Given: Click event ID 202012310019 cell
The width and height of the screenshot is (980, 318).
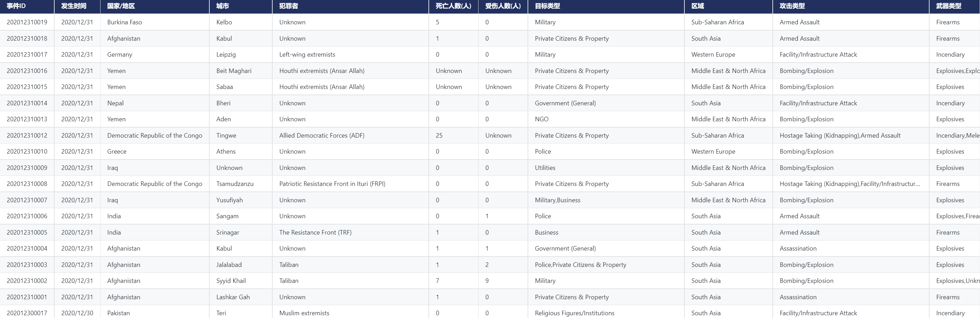Looking at the screenshot, I should 27,22.
